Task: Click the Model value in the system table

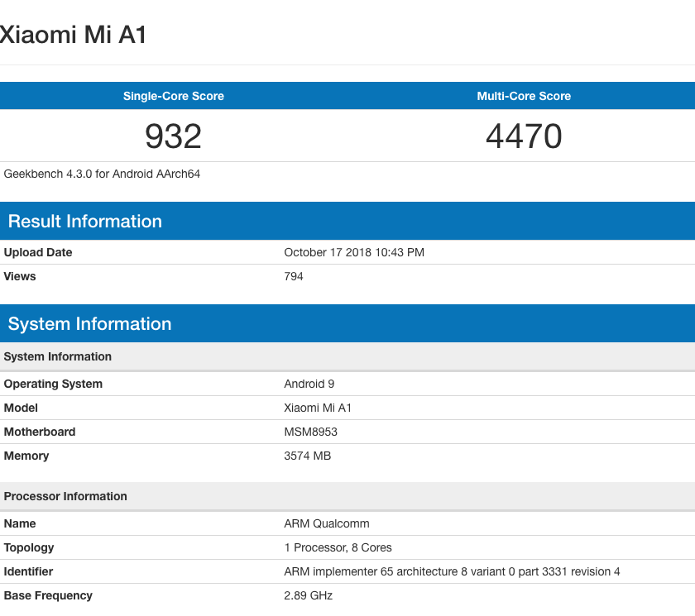Action: (x=319, y=408)
